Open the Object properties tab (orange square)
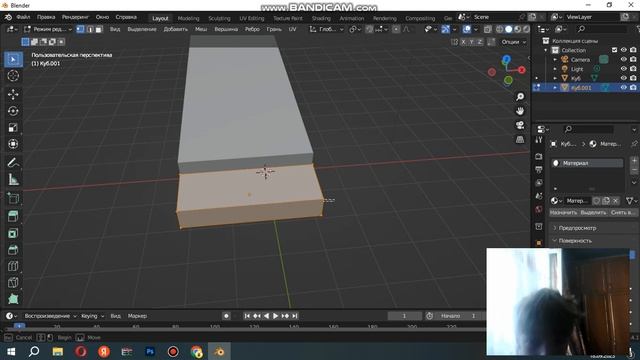 539,242
